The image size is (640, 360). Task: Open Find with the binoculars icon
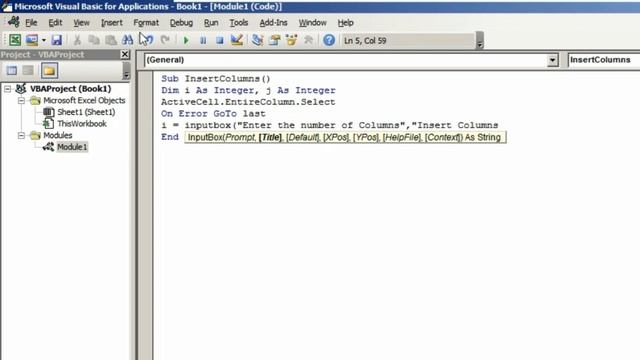point(127,40)
